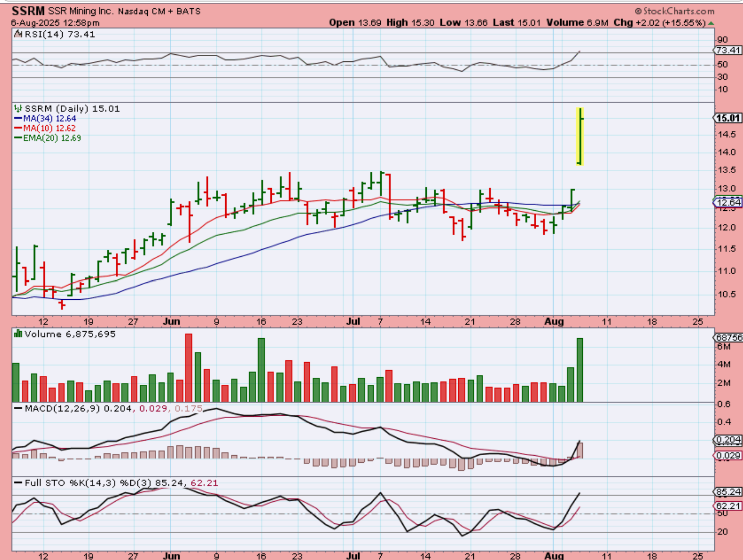Click the green up-triangle beside Chg
The image size is (743, 560).
711,23
